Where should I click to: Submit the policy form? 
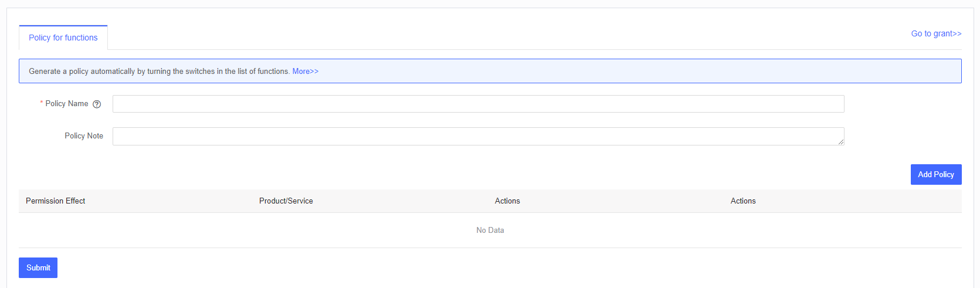38,267
